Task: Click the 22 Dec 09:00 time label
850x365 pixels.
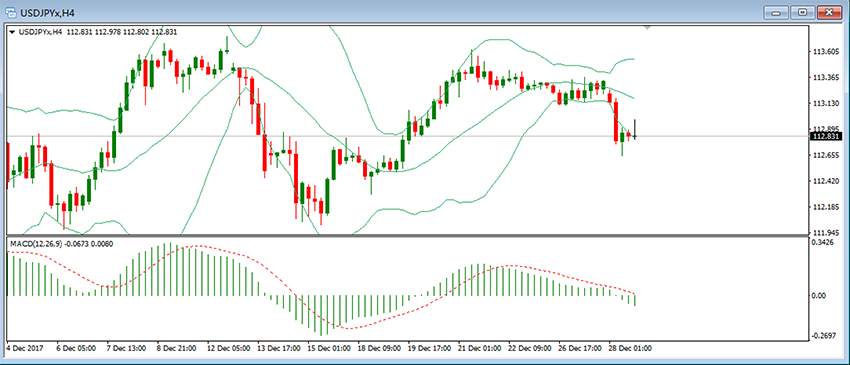Action: pos(529,348)
